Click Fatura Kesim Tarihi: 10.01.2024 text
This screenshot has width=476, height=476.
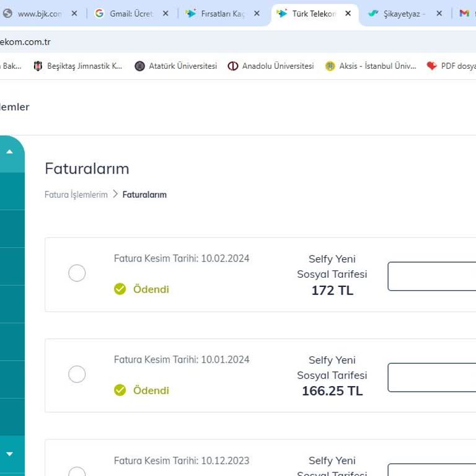click(182, 359)
